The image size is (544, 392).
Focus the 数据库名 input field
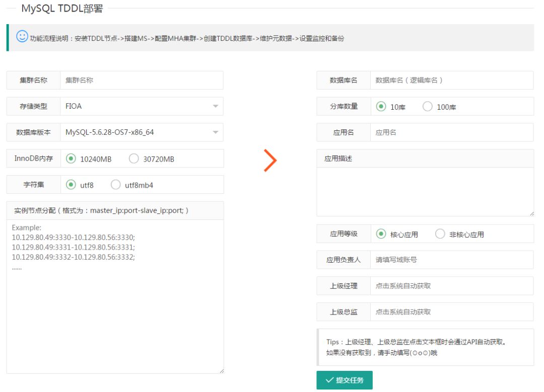pos(452,80)
